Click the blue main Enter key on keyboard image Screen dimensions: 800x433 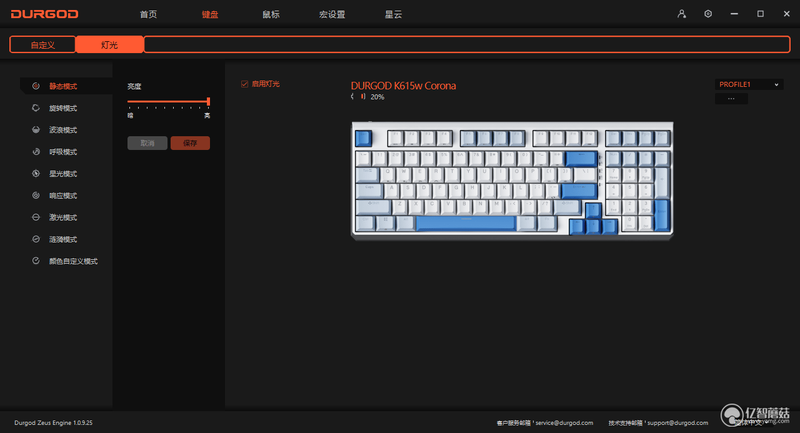pyautogui.click(x=579, y=191)
